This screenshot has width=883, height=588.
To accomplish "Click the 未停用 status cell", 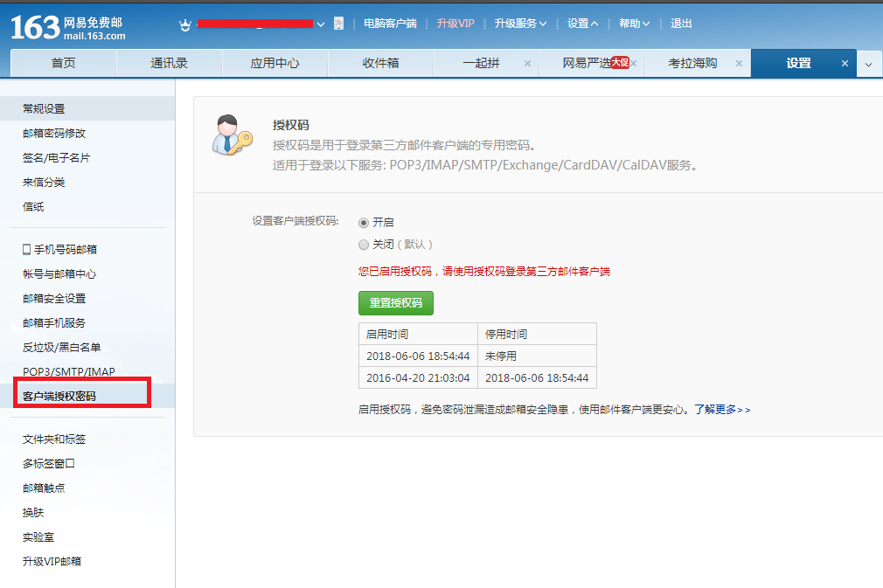I will (538, 356).
